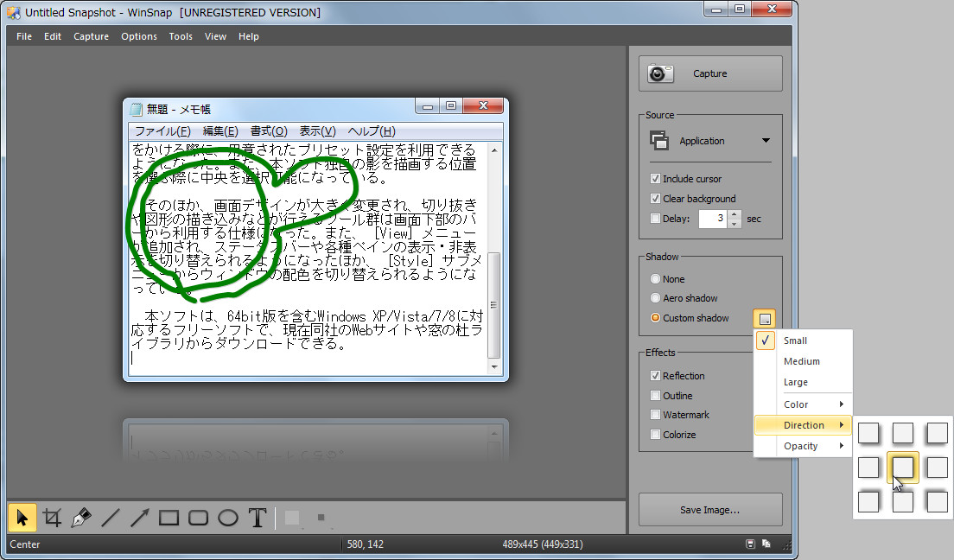Enable the Watermark effect checkbox
The width and height of the screenshot is (954, 560).
[x=655, y=415]
